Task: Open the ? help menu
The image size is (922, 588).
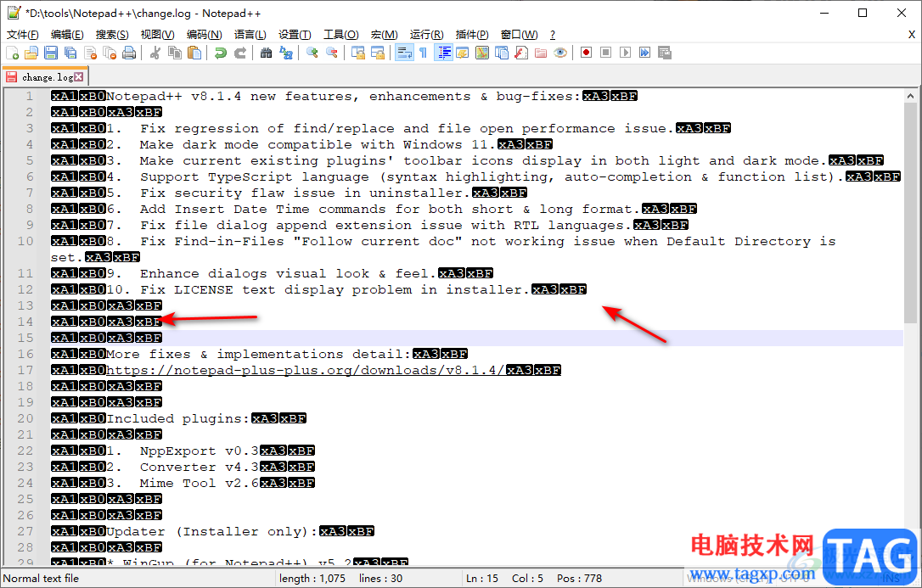Action: pyautogui.click(x=552, y=35)
